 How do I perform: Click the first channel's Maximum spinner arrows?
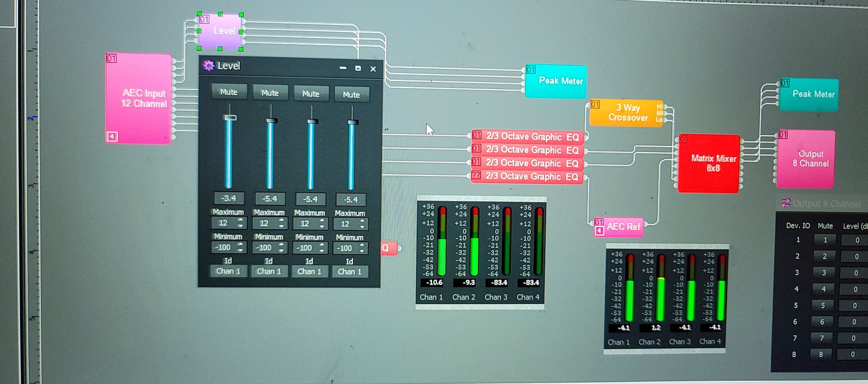click(x=241, y=223)
